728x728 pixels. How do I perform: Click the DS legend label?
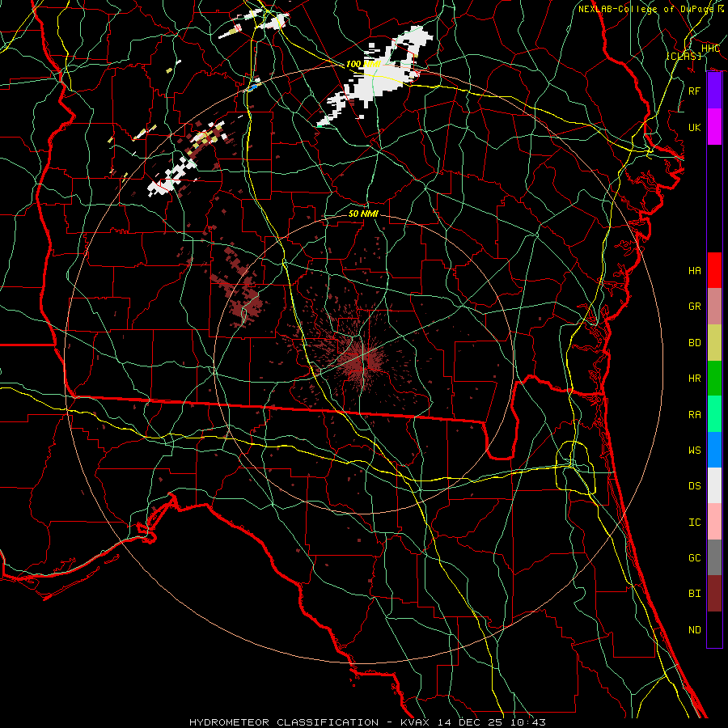click(695, 486)
